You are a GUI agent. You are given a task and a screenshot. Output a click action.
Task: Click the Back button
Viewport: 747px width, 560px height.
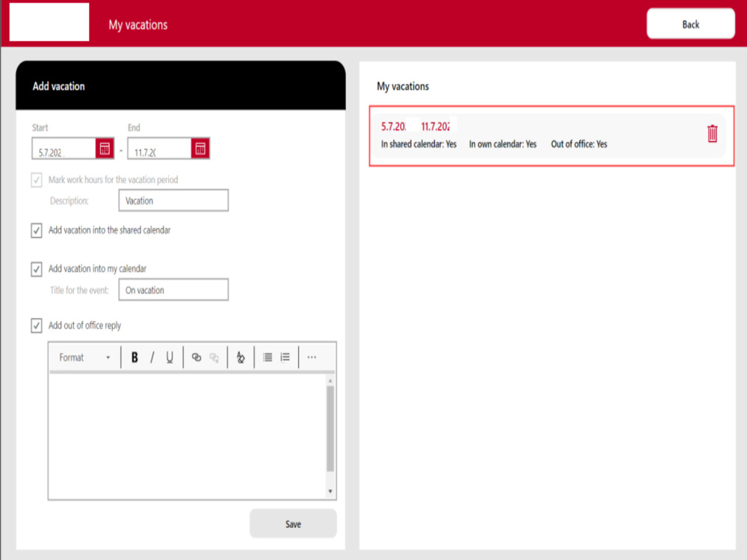click(691, 25)
